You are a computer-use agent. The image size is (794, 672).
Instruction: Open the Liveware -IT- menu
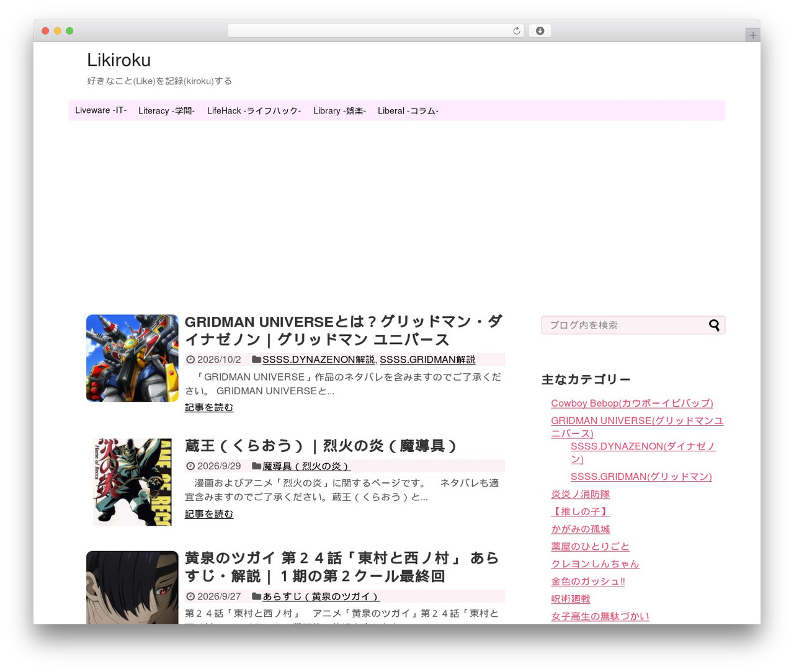click(x=100, y=110)
